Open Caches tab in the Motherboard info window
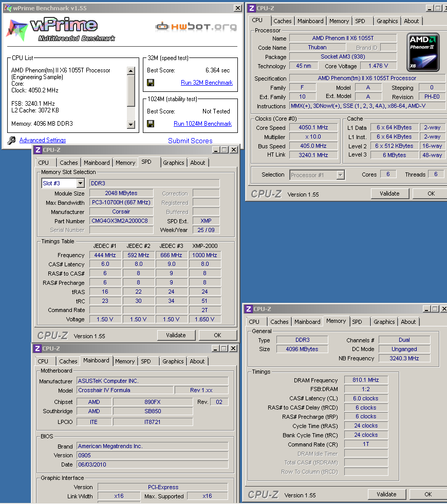 68,362
